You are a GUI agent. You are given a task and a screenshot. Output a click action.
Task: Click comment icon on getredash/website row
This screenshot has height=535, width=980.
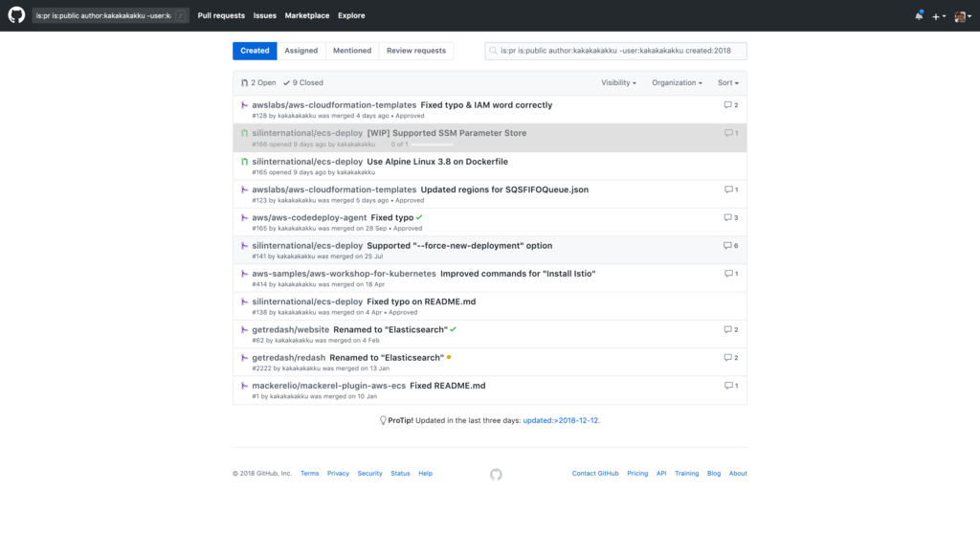(x=727, y=329)
